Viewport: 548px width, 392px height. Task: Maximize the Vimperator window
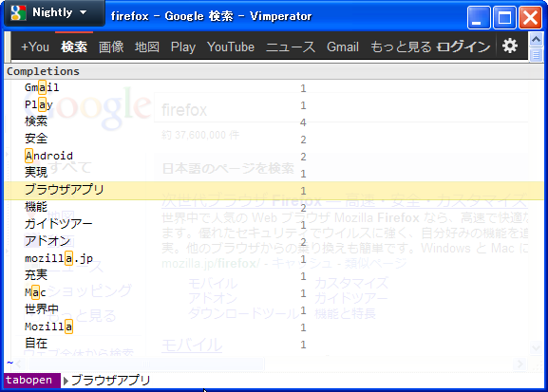(504, 17)
